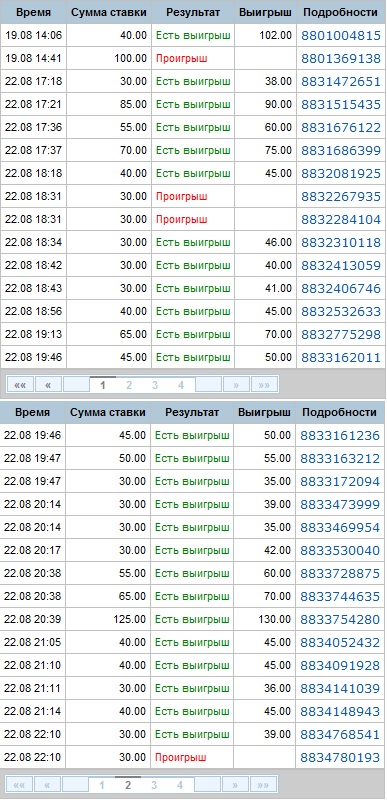Open bet details link 8832267935
The width and height of the screenshot is (387, 802).
pyautogui.click(x=341, y=197)
